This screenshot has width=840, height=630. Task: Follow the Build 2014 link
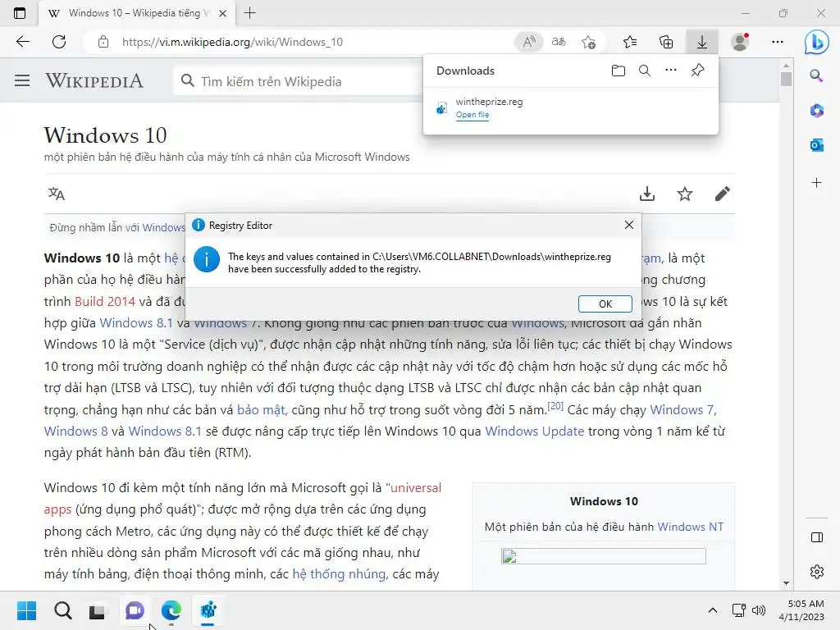[105, 302]
